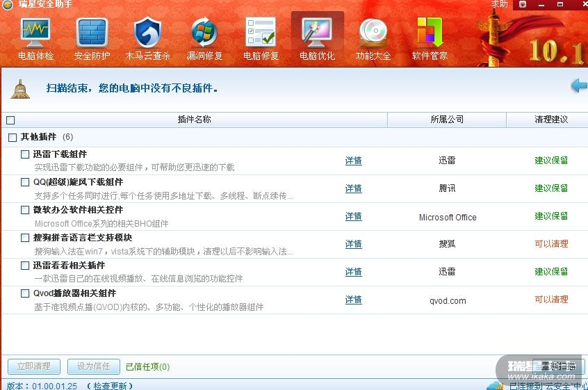The image size is (588, 390).
Task: Click 可以清理 for 搜狗拼音 row
Action: 551,244
